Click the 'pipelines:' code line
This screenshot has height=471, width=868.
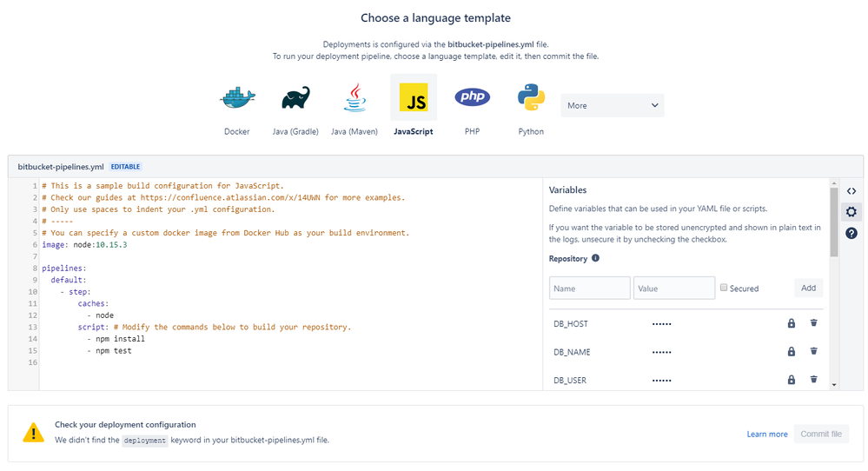(x=64, y=268)
